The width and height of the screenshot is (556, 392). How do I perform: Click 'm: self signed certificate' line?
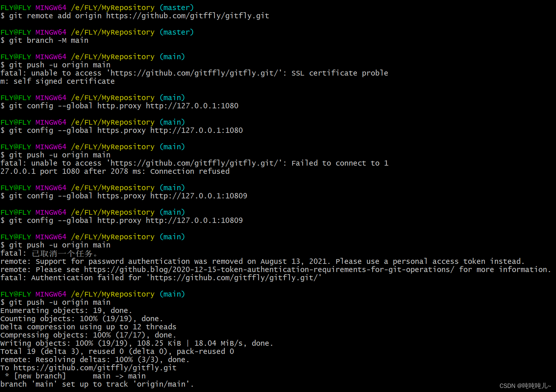pyautogui.click(x=58, y=81)
